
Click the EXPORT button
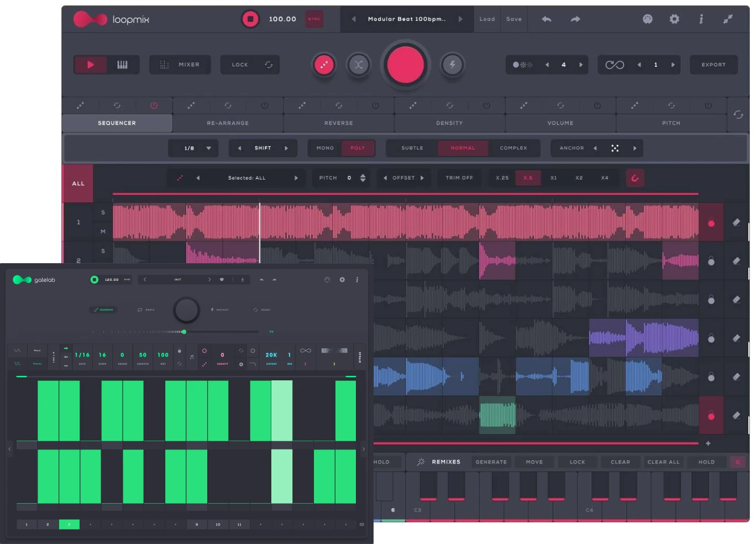pos(713,65)
